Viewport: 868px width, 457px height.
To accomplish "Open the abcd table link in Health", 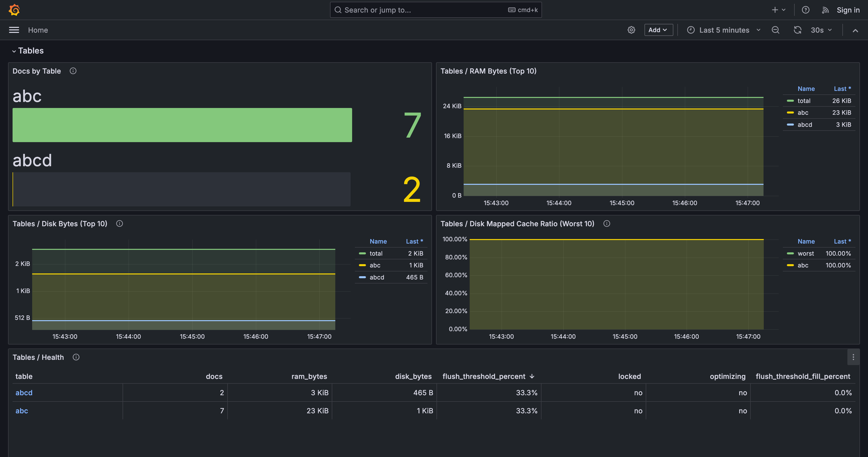I will pyautogui.click(x=24, y=393).
